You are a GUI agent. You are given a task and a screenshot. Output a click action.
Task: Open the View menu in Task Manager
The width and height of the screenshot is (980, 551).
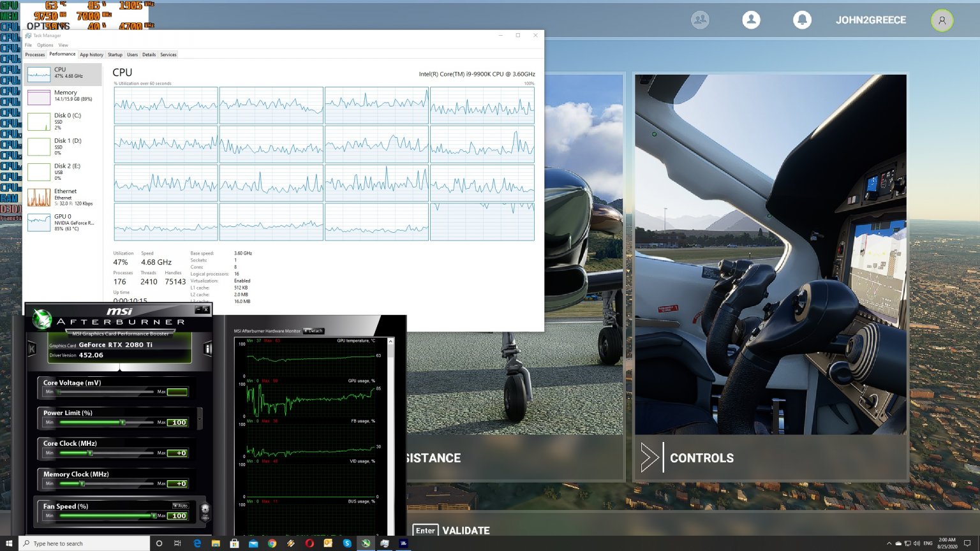(x=63, y=45)
